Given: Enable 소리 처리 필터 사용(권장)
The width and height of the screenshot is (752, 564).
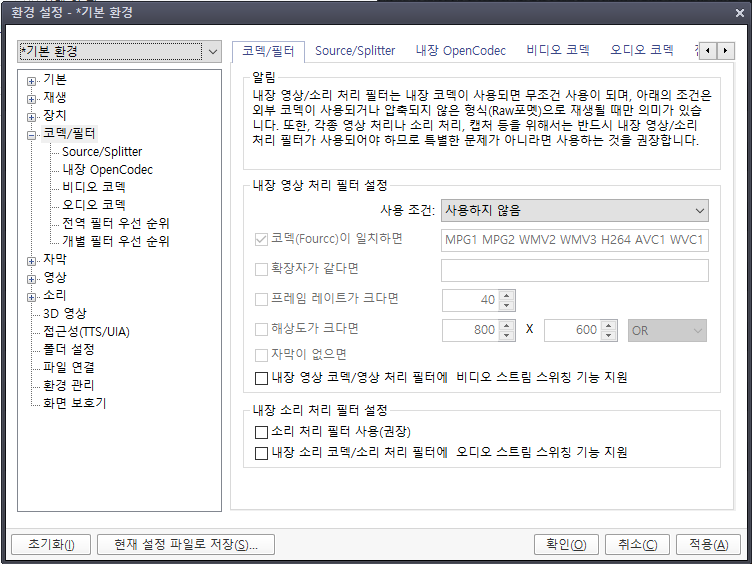Looking at the screenshot, I should click(x=261, y=432).
